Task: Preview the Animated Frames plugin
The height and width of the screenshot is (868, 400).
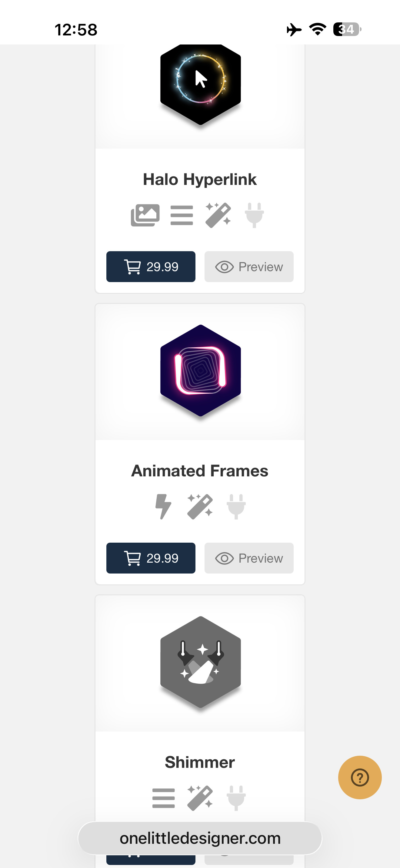Action: pos(249,558)
